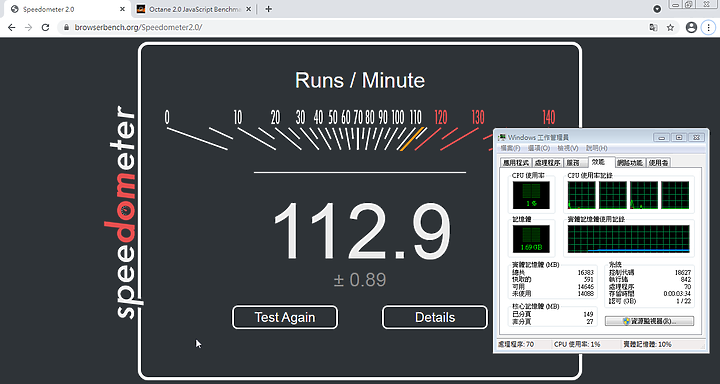Open Chrome three-dot menu
The height and width of the screenshot is (384, 720).
(708, 28)
